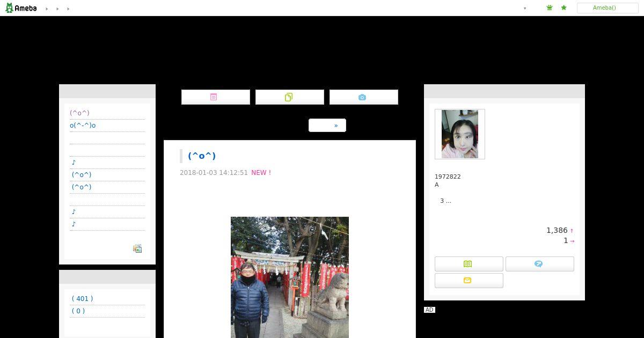Click the 1,386 ranking count

(x=557, y=230)
